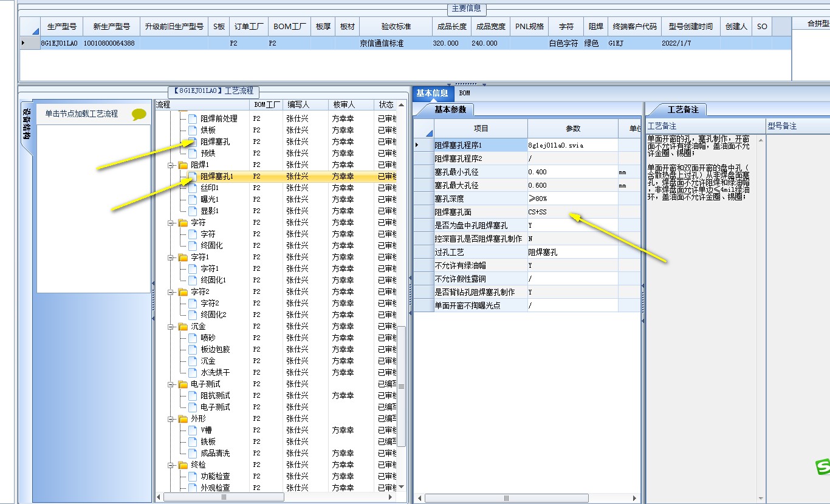Click the CS+SS parameter cell
The image size is (830, 504).
(573, 212)
